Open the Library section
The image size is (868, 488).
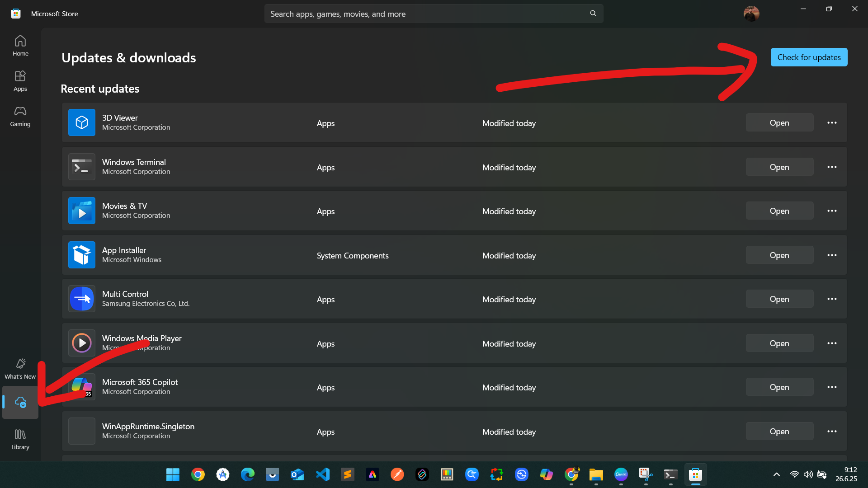click(x=20, y=438)
